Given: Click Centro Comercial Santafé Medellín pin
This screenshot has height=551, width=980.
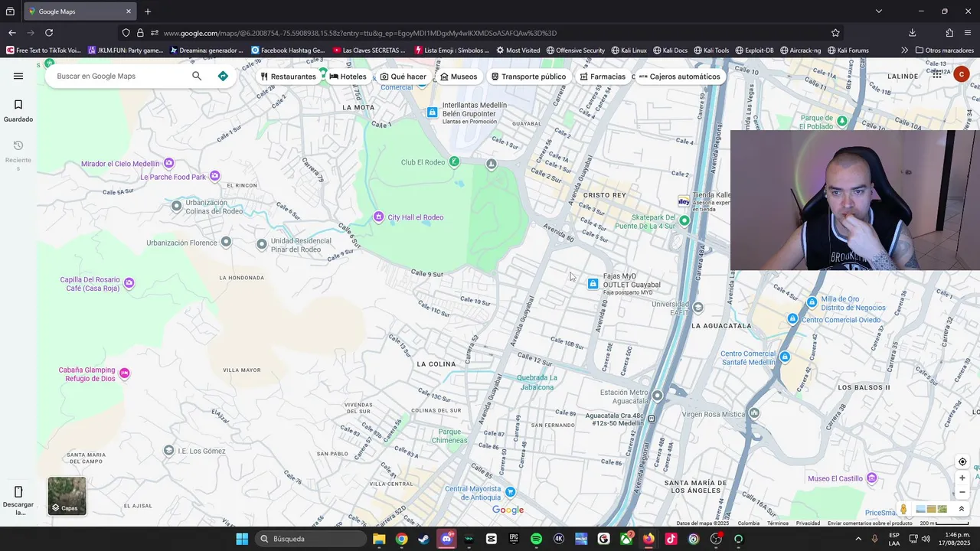Looking at the screenshot, I should point(785,357).
